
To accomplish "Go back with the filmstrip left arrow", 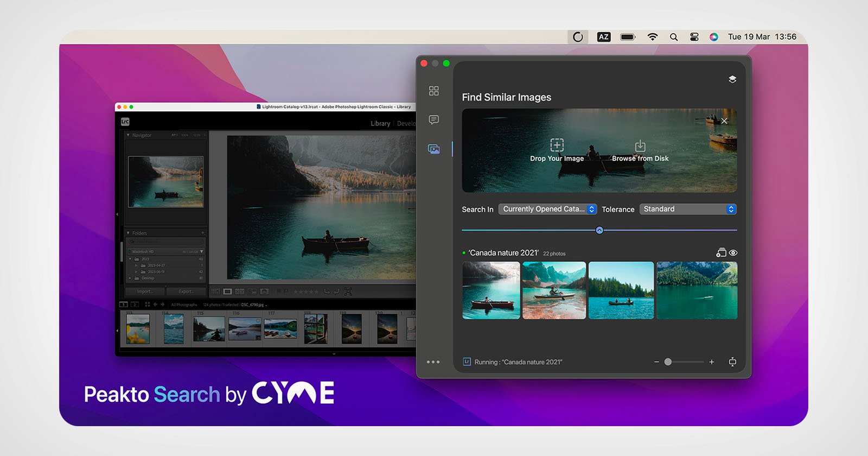I will [x=155, y=305].
